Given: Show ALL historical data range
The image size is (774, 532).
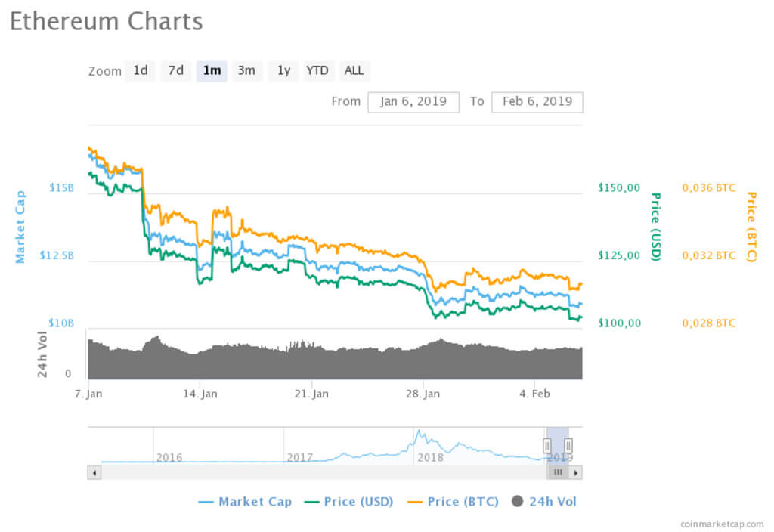Looking at the screenshot, I should tap(354, 71).
